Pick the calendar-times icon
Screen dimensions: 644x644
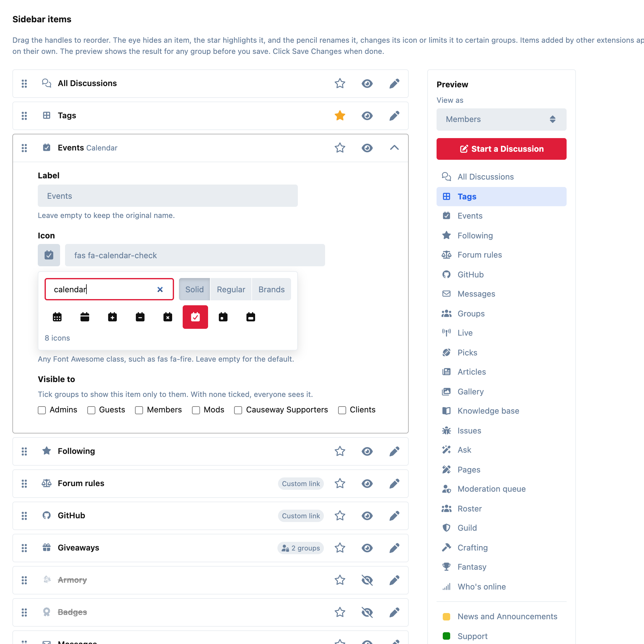(168, 317)
